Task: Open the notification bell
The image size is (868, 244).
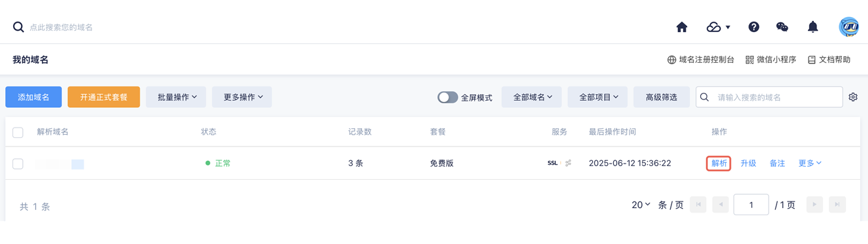Action: tap(812, 27)
